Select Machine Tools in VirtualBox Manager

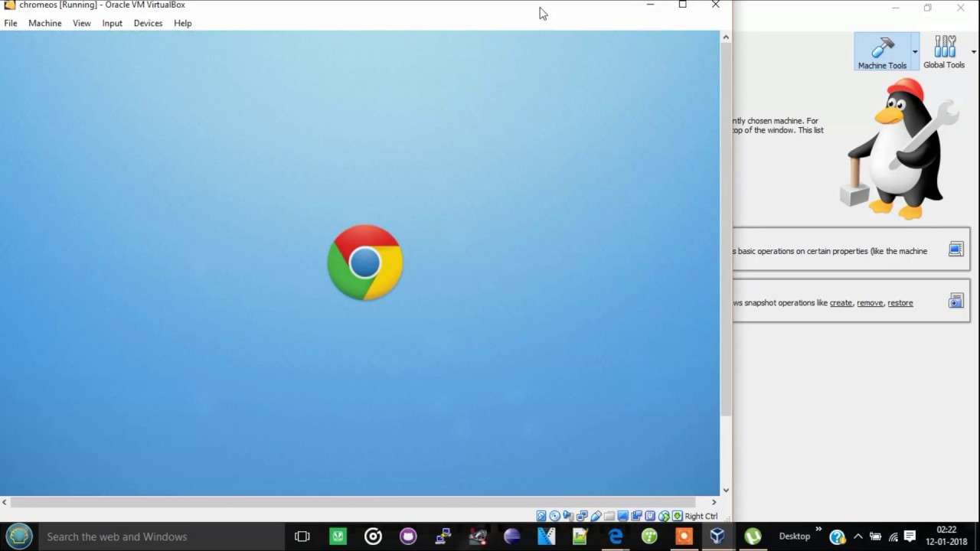pyautogui.click(x=882, y=51)
